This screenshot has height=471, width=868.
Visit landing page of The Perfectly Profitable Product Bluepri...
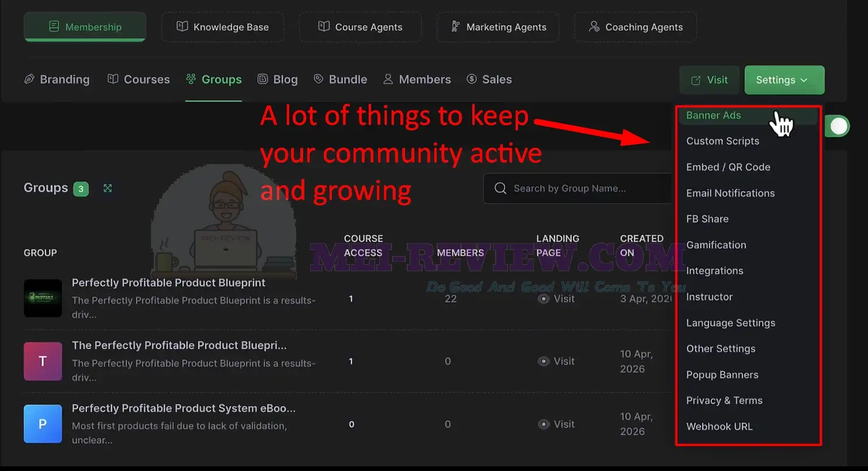point(557,361)
